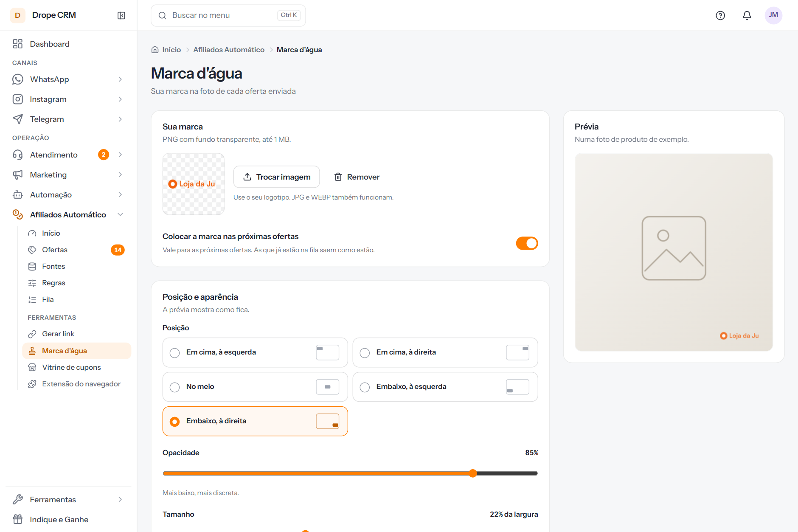This screenshot has height=532, width=798.
Task: Open Ofertas in the sidebar
Action: tap(76, 250)
